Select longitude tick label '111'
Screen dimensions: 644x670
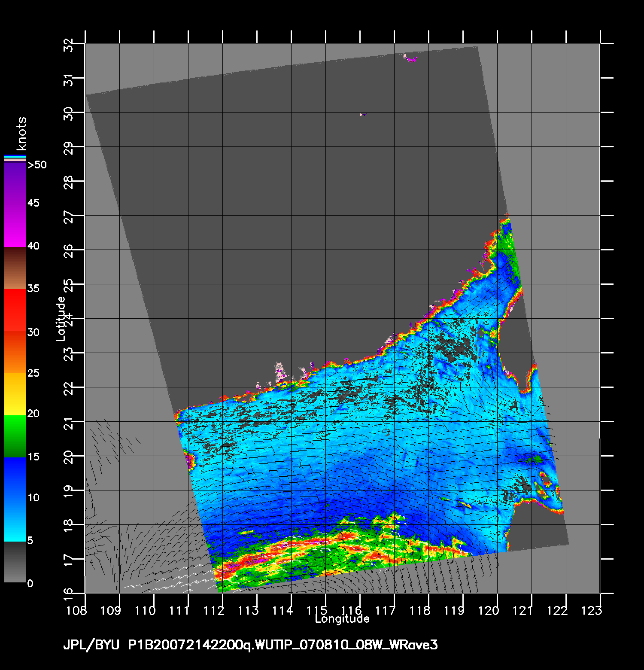[179, 610]
